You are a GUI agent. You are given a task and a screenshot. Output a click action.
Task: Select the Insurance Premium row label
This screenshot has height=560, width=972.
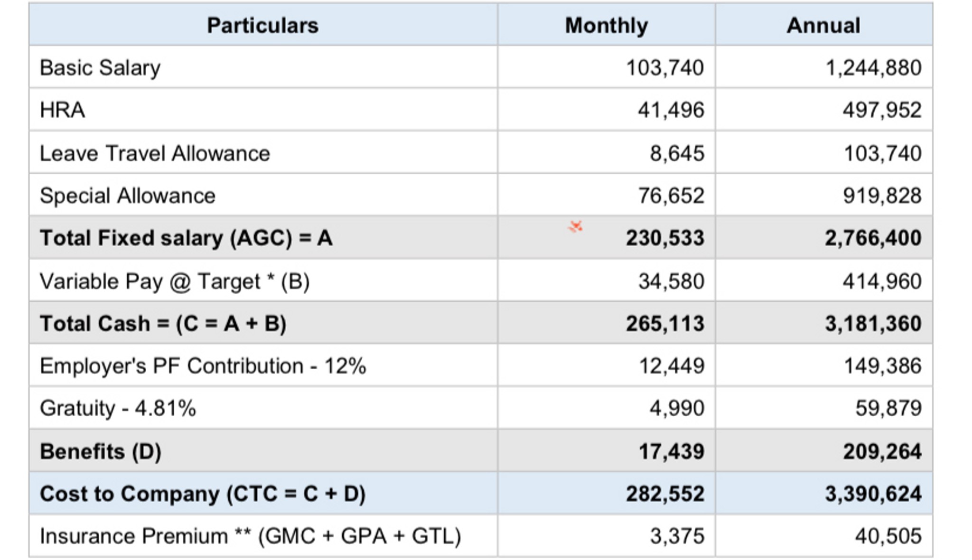coord(251,536)
